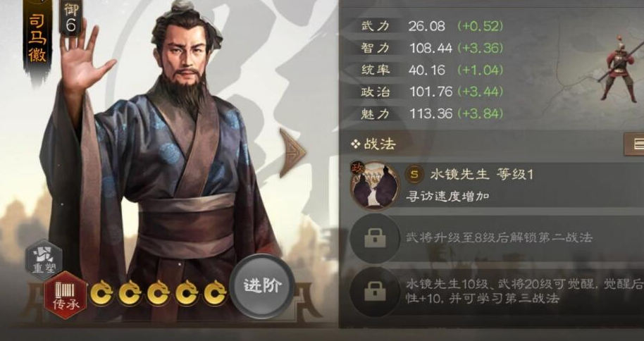Select the third gold dragon star
Viewport: 644px width, 341px height.
click(x=158, y=293)
